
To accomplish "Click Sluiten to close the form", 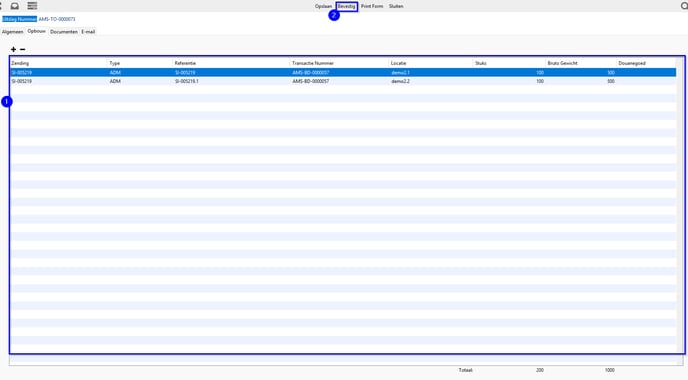I will [x=396, y=6].
